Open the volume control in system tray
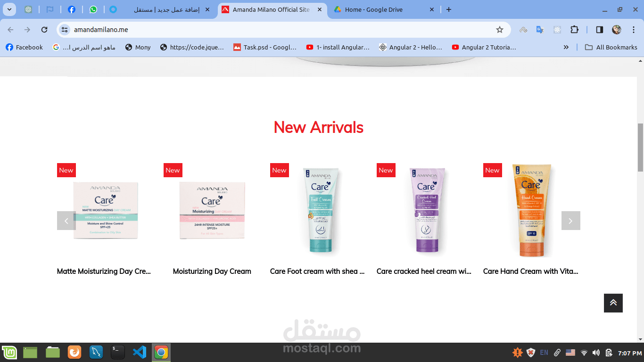The image size is (644, 362). (596, 353)
